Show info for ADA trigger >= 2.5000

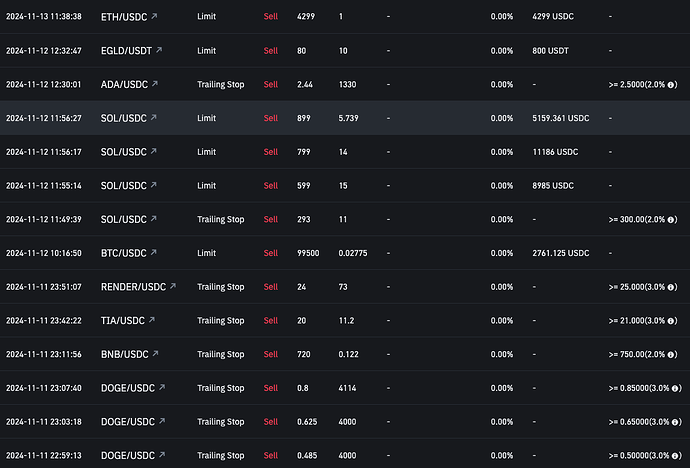[x=671, y=85]
